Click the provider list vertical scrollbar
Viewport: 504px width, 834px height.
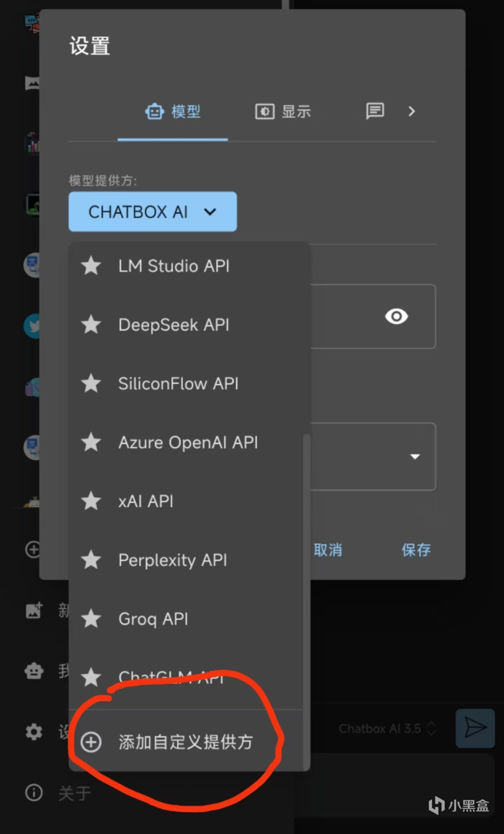pos(306,591)
